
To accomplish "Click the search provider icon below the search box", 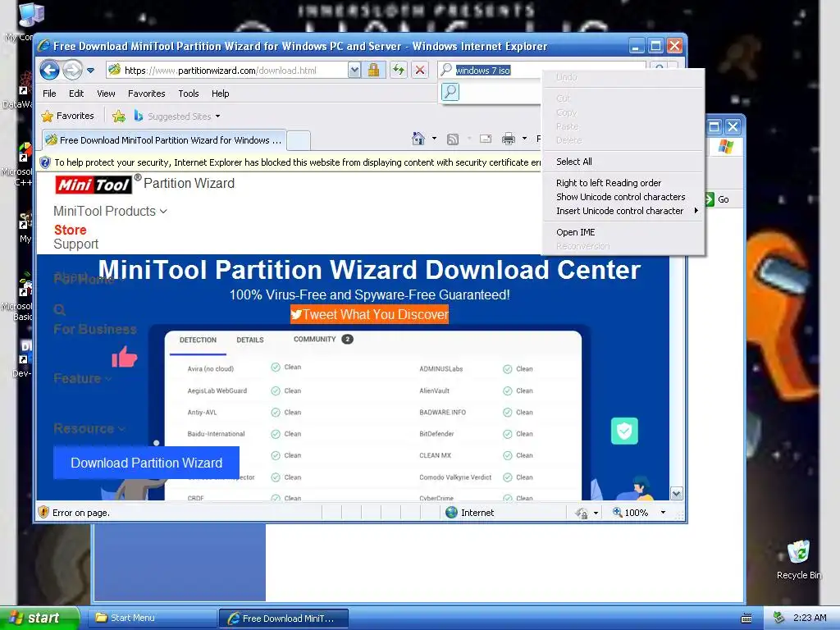I will 450,92.
